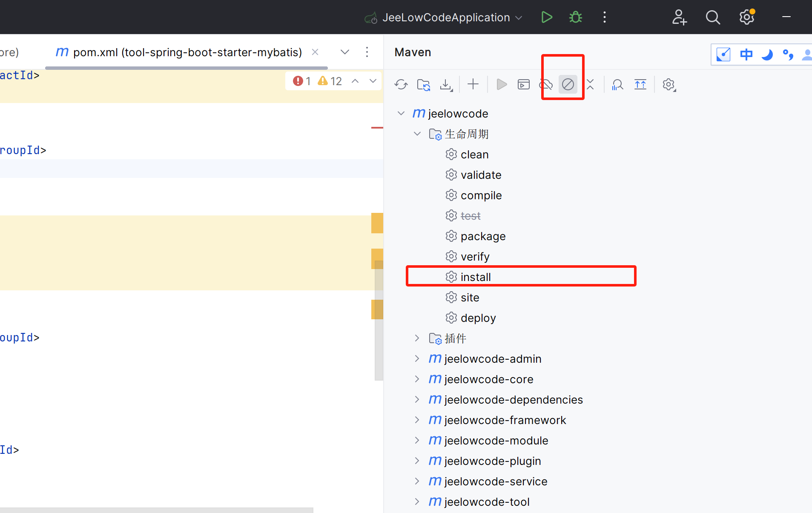Open JeeLowCodeApplication run configuration dropdown
812x513 pixels.
[x=443, y=17]
